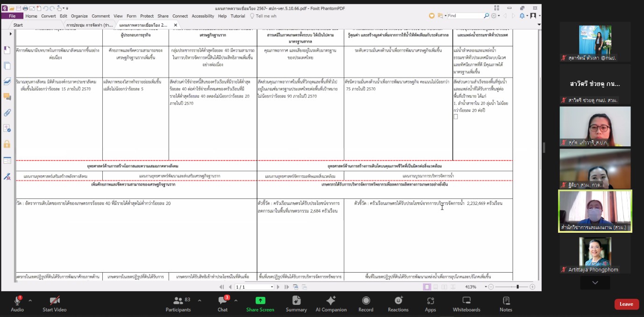Click the Print icon in Foxit quick toolbar
644x317 pixels.
[25, 8]
